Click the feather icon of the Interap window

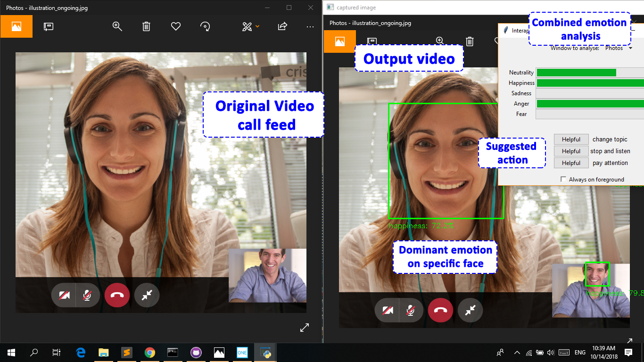tap(506, 30)
